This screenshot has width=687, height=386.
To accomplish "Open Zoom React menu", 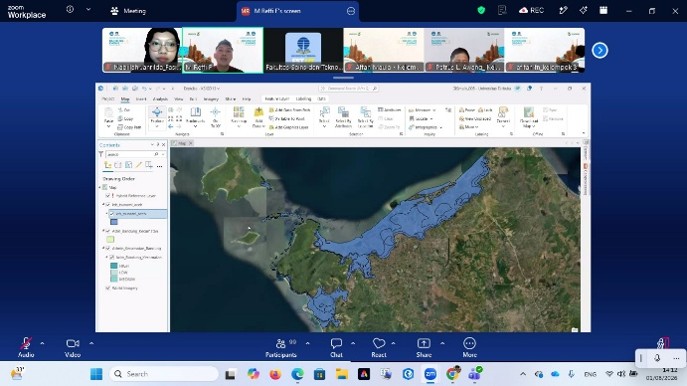I will click(x=379, y=348).
